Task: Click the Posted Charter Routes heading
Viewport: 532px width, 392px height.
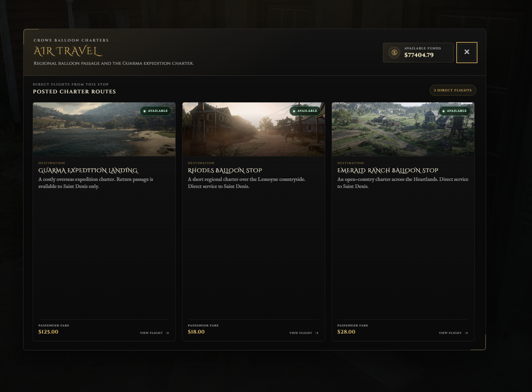Action: coord(75,91)
